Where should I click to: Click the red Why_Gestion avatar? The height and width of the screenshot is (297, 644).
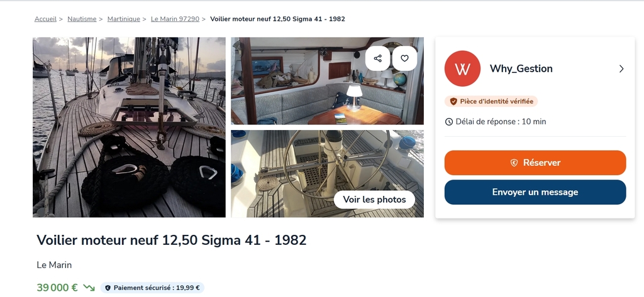[x=462, y=68]
